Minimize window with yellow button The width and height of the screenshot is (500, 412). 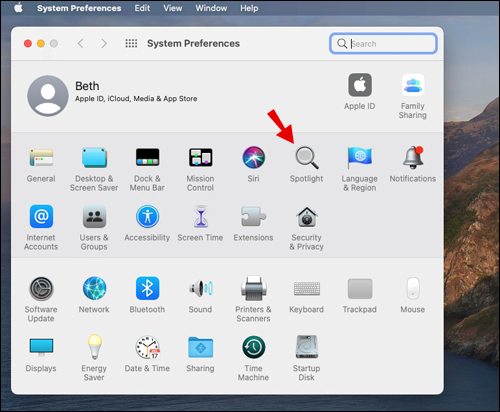(41, 44)
